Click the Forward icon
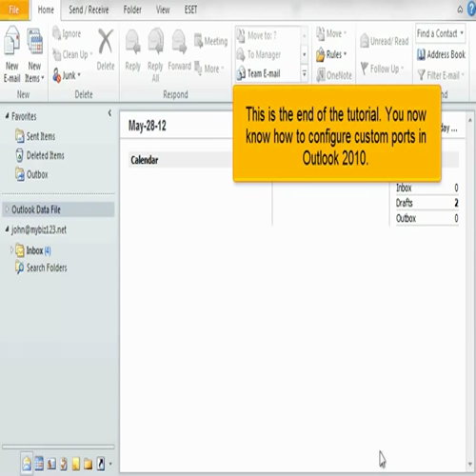 click(x=179, y=41)
